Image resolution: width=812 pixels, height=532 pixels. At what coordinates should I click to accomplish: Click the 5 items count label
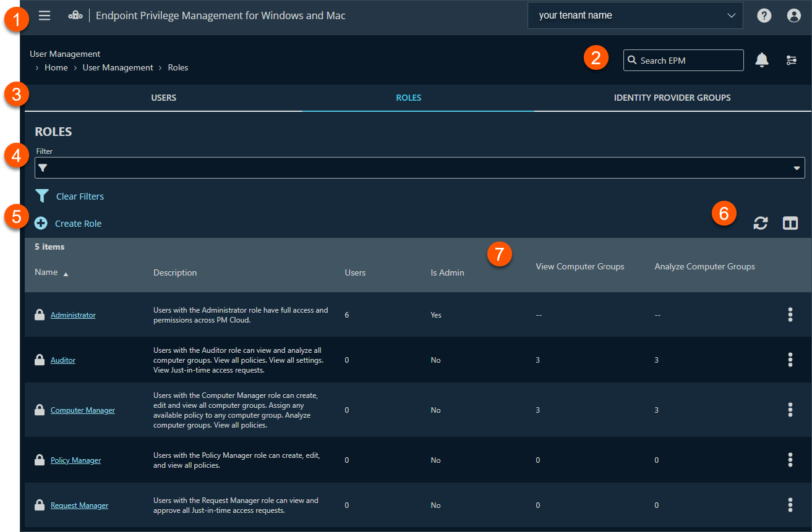(49, 247)
